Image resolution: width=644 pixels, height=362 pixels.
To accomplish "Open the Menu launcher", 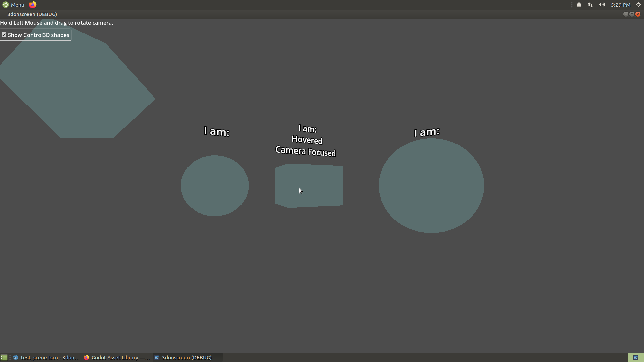I will [13, 5].
